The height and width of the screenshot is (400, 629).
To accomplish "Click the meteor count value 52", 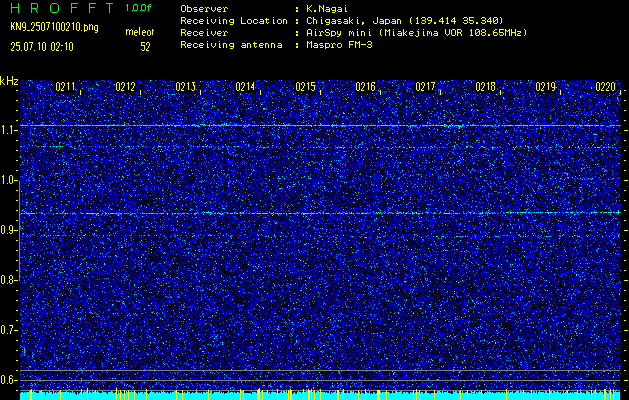I will point(145,47).
